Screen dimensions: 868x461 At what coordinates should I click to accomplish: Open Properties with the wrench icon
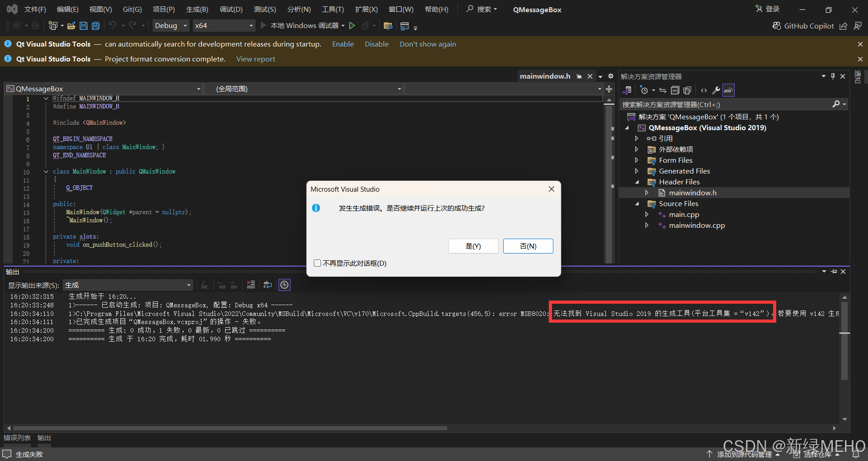(x=716, y=90)
